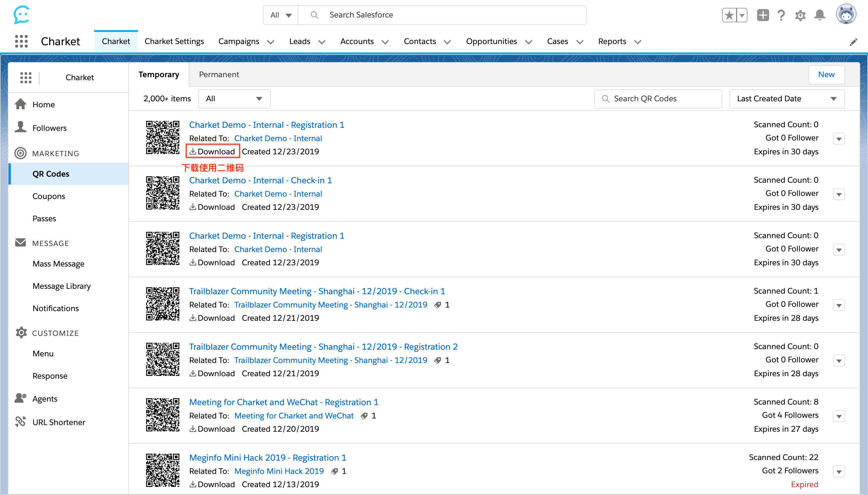
Task: Open Menu under Customize
Action: click(43, 353)
